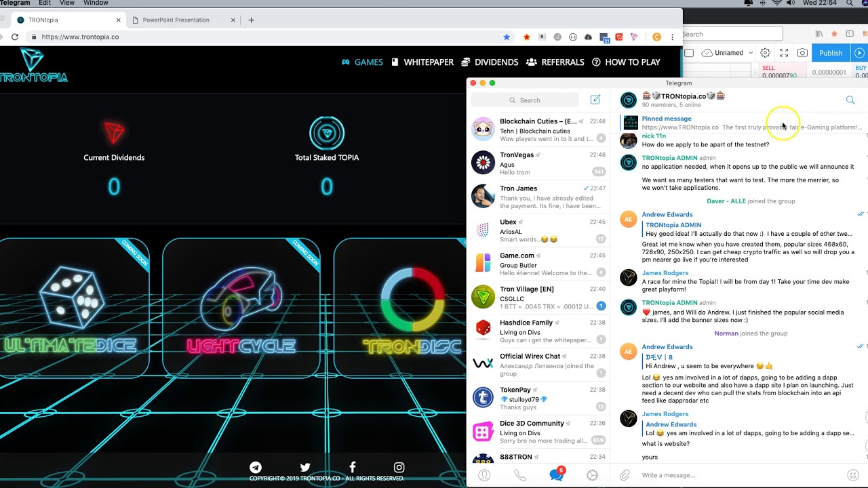Screen dimensions: 868x488
Task: Open Game.com chat
Action: tap(539, 264)
